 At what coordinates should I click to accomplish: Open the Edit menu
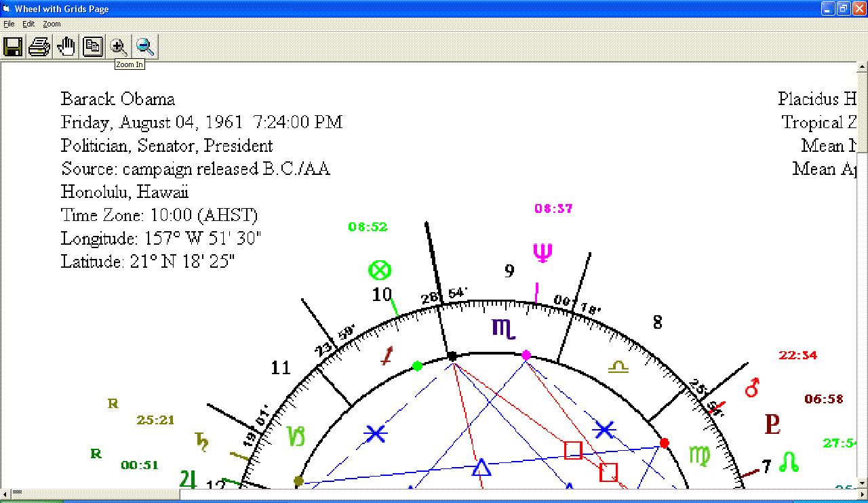coord(28,24)
